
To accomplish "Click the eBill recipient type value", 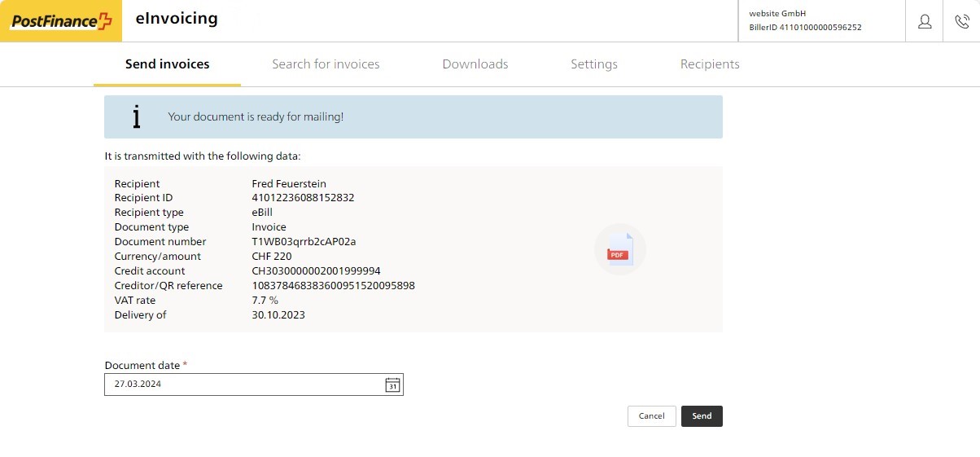I will click(262, 213).
